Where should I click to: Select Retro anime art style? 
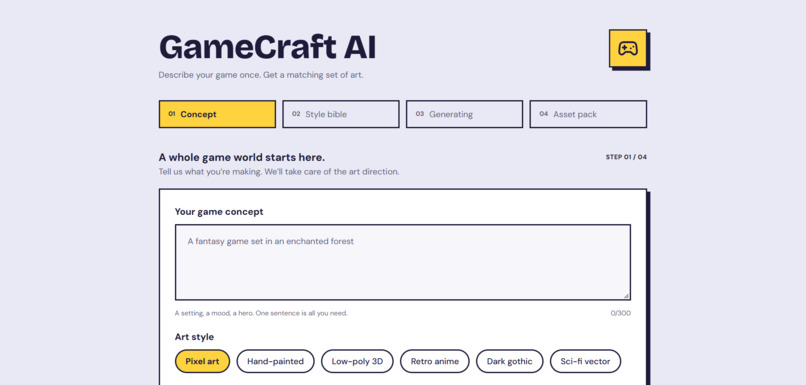tap(435, 361)
